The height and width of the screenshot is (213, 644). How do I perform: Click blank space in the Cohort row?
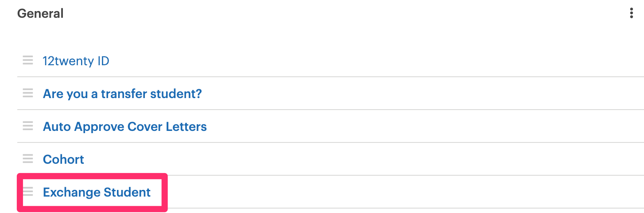click(354, 159)
